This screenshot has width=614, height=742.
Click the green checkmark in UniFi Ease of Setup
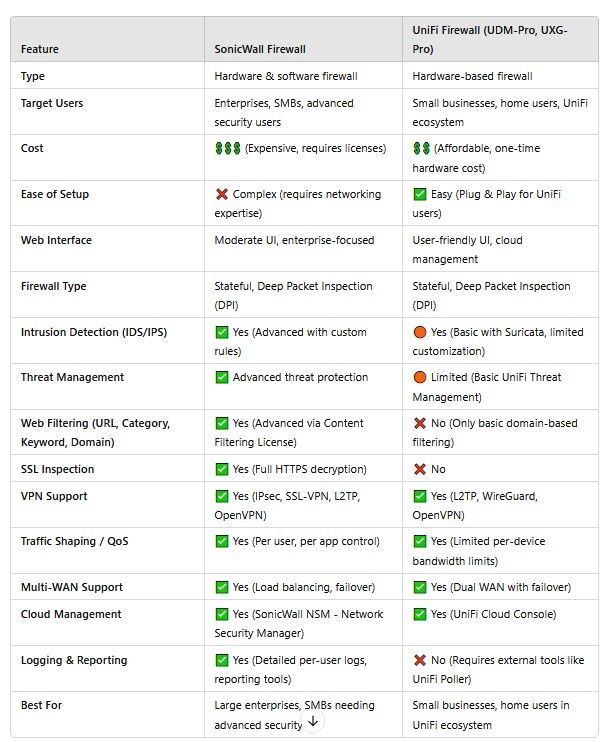coord(420,194)
